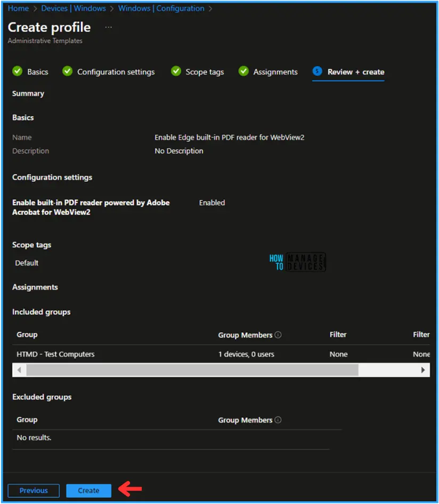
Task: Click the 'Default' scope tag
Action: (x=27, y=263)
